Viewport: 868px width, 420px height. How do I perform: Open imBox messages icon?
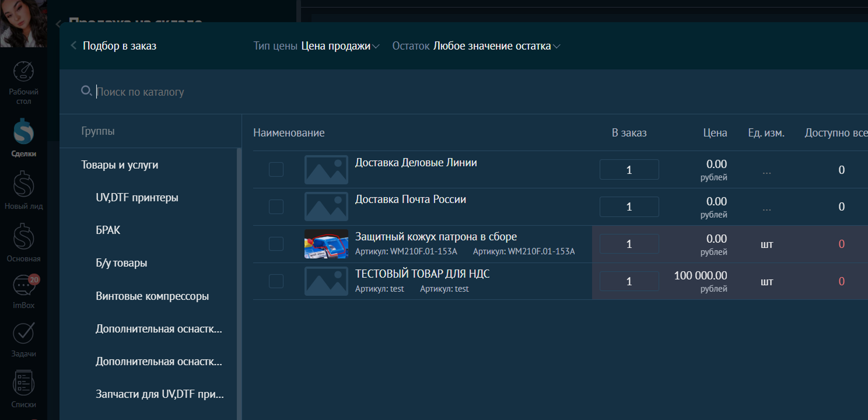point(23,285)
